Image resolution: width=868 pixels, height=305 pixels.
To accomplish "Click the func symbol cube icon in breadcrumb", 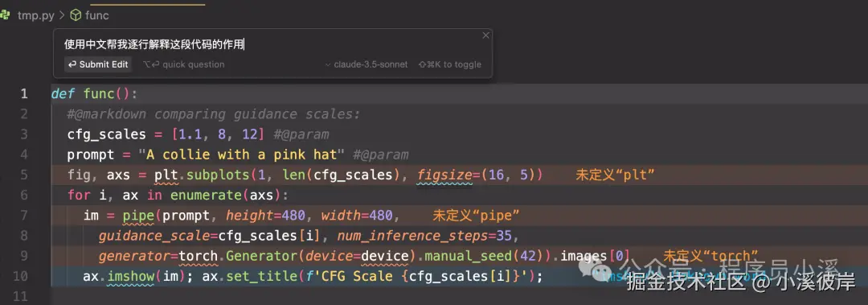I will coord(76,15).
